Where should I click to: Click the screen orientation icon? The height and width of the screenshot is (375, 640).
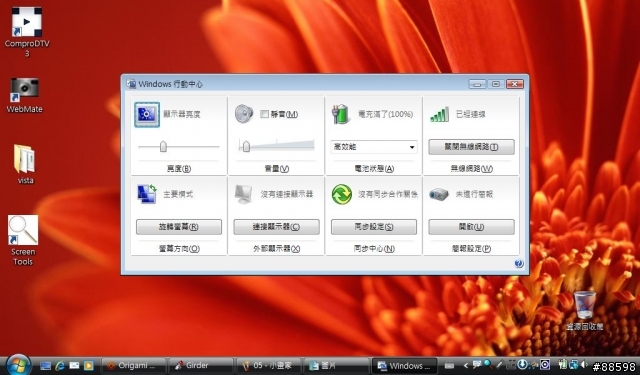point(147,194)
